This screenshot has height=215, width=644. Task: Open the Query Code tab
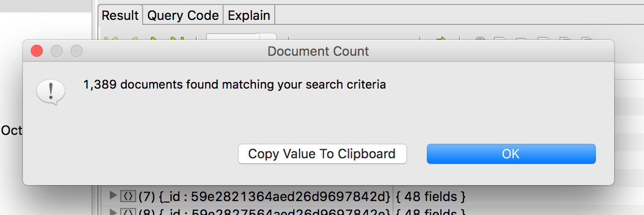[183, 15]
